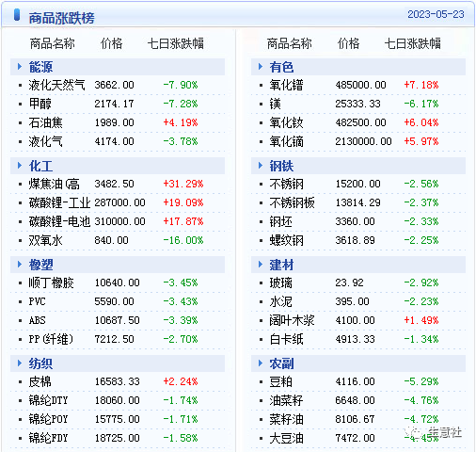Image resolution: width=476 pixels, height=452 pixels.
Task: Select the 菜籽油 commodity
Action: click(x=286, y=419)
